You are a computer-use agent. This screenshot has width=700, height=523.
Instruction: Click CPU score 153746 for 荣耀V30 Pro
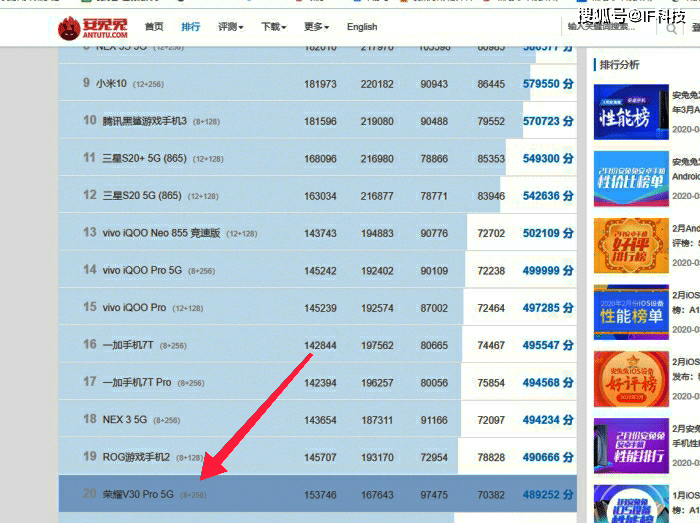pyautogui.click(x=320, y=495)
